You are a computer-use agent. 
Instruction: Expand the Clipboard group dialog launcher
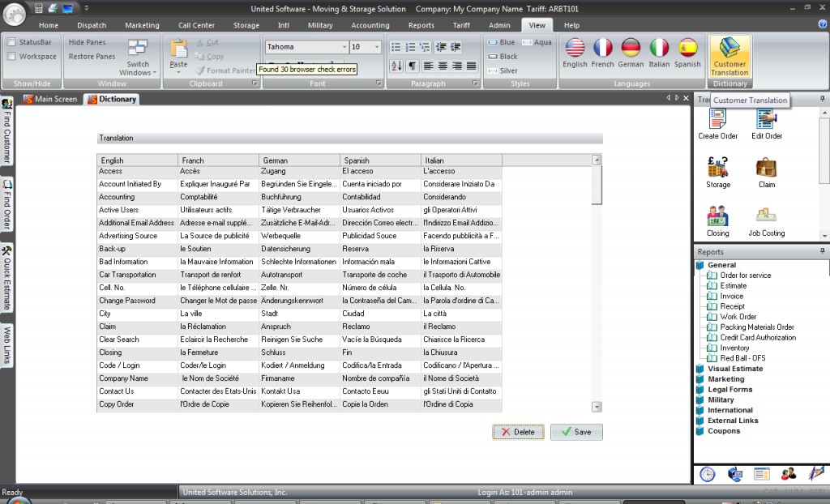(x=255, y=83)
